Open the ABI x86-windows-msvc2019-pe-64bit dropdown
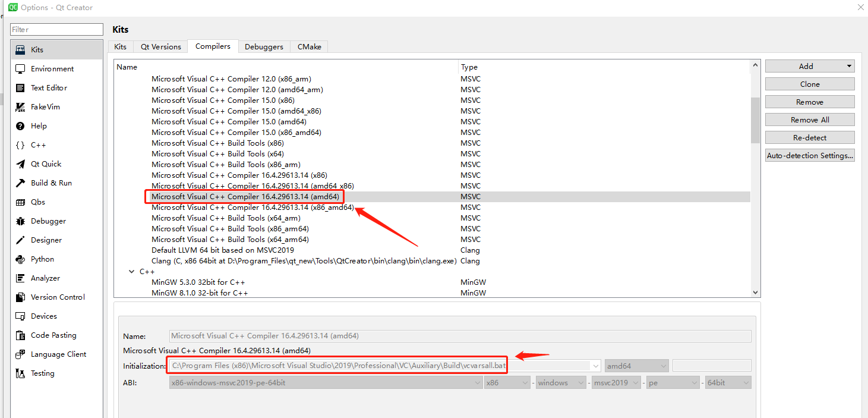 point(326,382)
